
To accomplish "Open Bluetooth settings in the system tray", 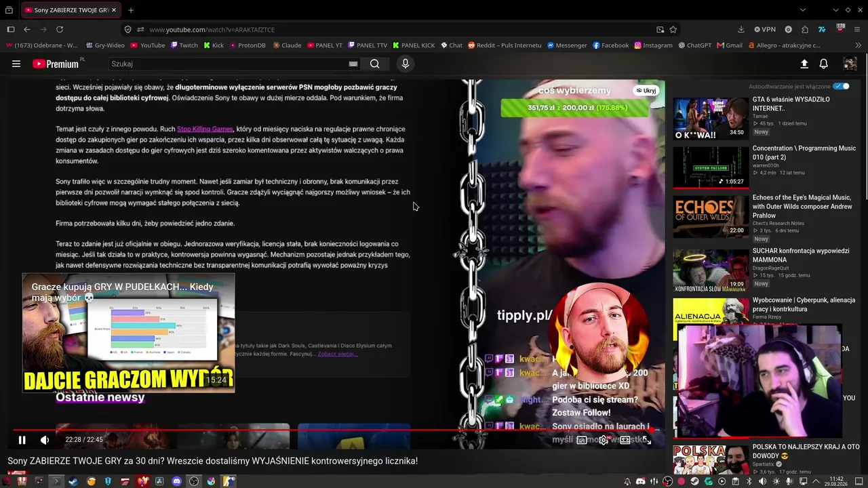I will coord(749,481).
